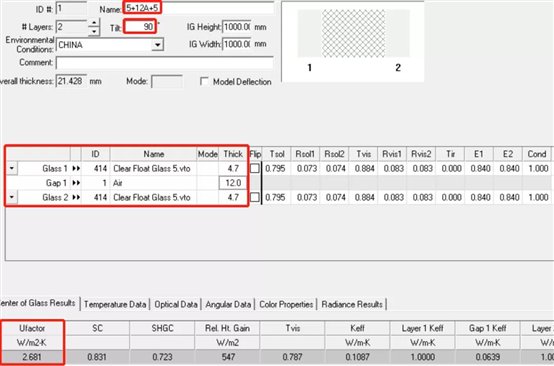Select Glass 2 name Clear Float Glass 5.vto
The image size is (554, 366).
point(153,197)
